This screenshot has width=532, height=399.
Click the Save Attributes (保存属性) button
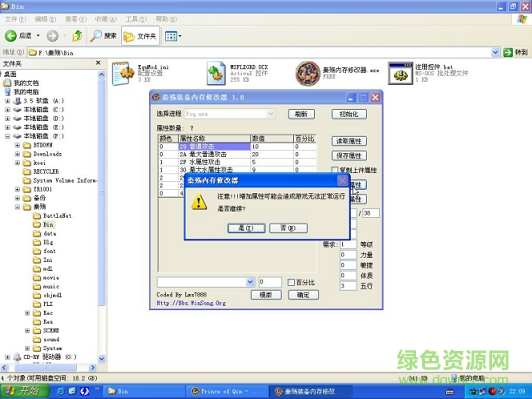pyautogui.click(x=349, y=156)
